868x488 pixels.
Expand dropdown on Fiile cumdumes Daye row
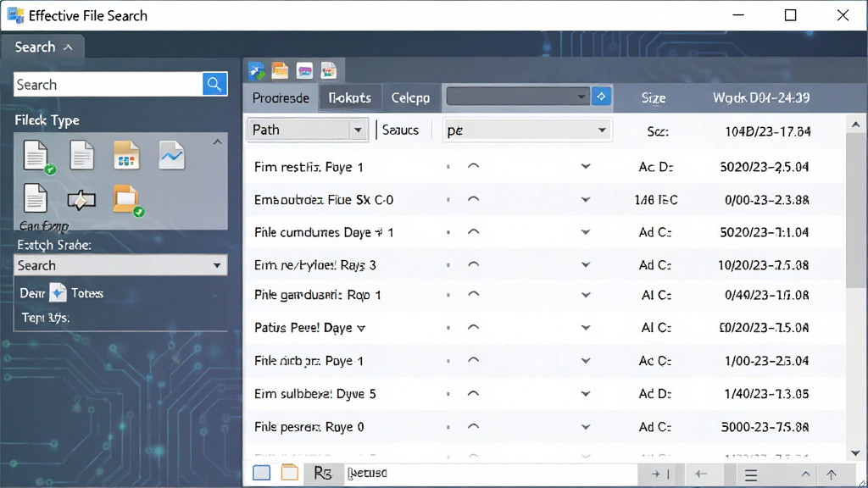click(585, 232)
